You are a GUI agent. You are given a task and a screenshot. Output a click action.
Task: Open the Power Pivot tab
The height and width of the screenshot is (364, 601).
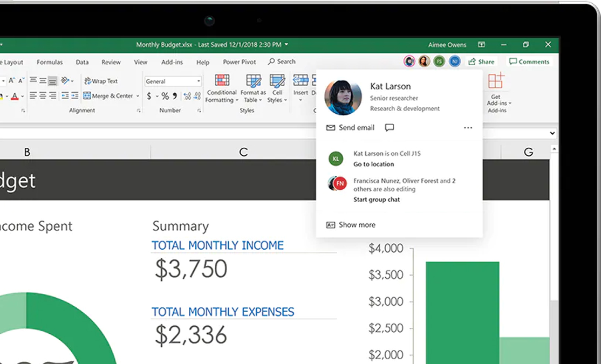click(x=239, y=62)
